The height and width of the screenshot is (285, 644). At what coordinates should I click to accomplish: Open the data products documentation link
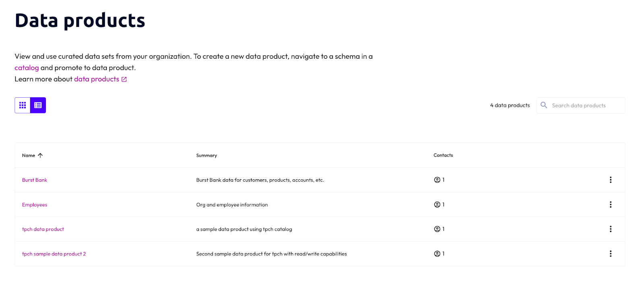(96, 79)
